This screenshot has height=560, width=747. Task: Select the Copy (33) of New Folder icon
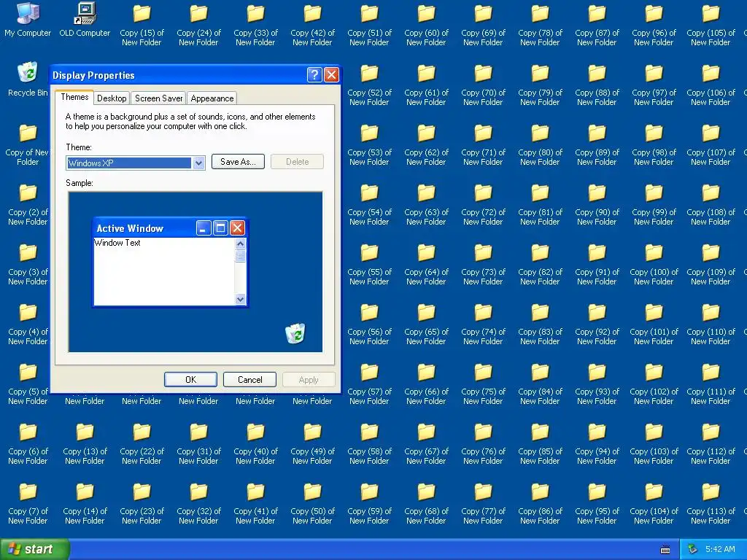[x=255, y=25]
